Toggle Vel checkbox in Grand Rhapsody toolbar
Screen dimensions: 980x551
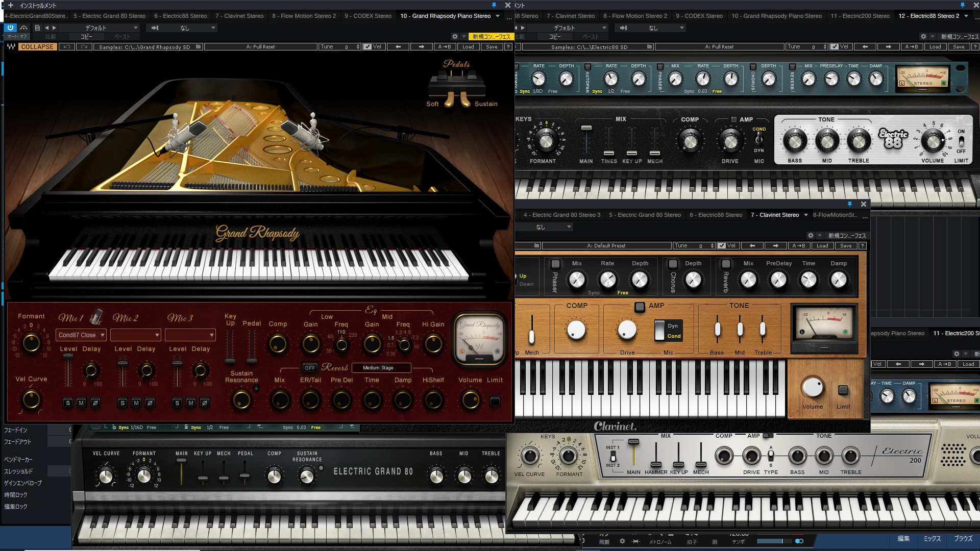pyautogui.click(x=367, y=46)
